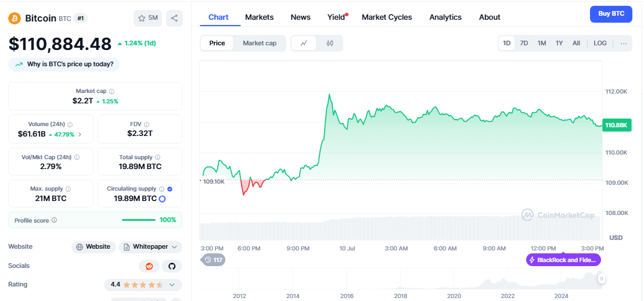This screenshot has width=644, height=301.
Task: Click the green 110.88K current price label
Action: click(x=616, y=125)
